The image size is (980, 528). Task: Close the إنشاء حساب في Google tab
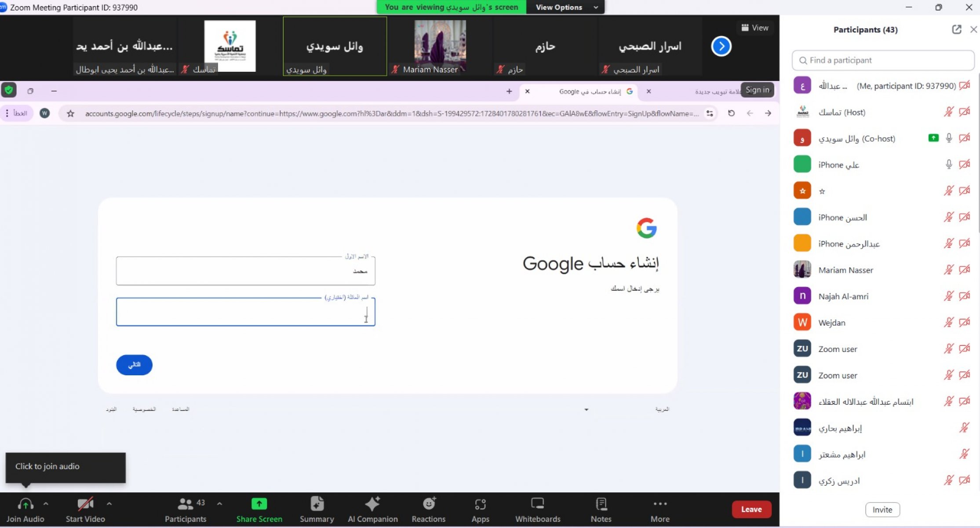[x=527, y=92]
